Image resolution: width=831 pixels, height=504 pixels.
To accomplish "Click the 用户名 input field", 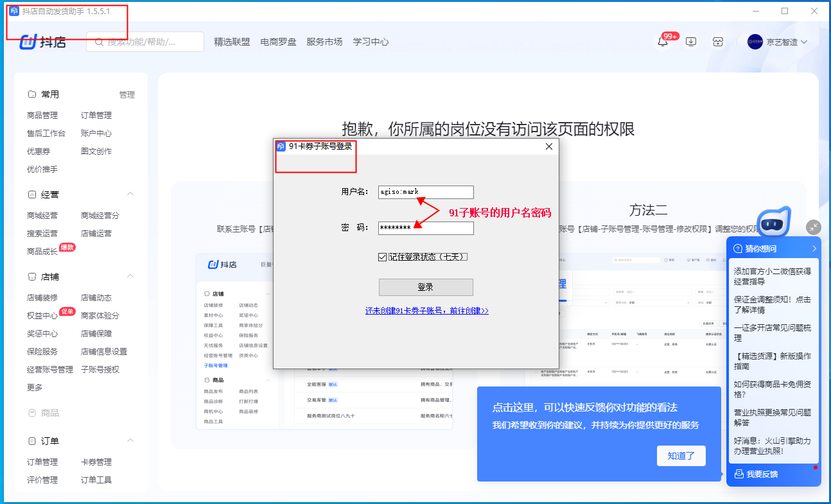I will pos(426,192).
